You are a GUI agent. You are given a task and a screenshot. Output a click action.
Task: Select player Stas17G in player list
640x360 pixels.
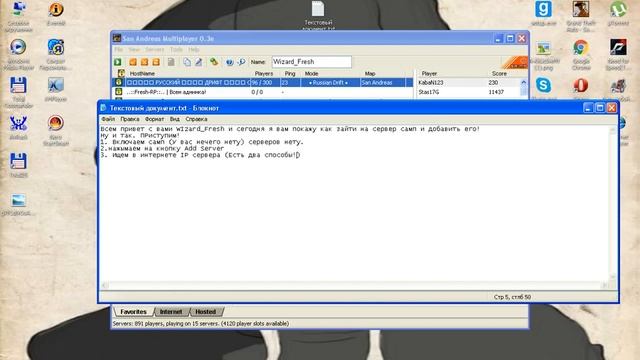click(468, 92)
